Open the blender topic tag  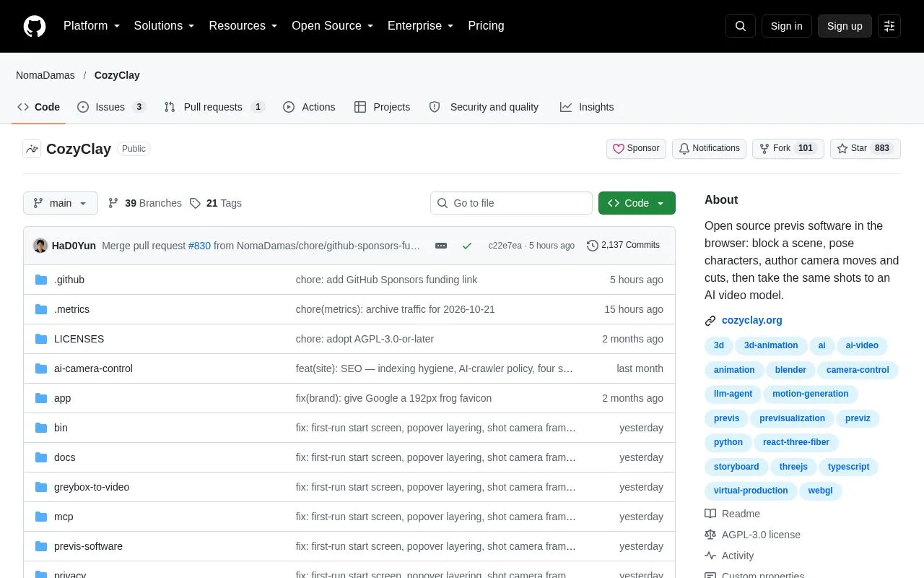(790, 370)
